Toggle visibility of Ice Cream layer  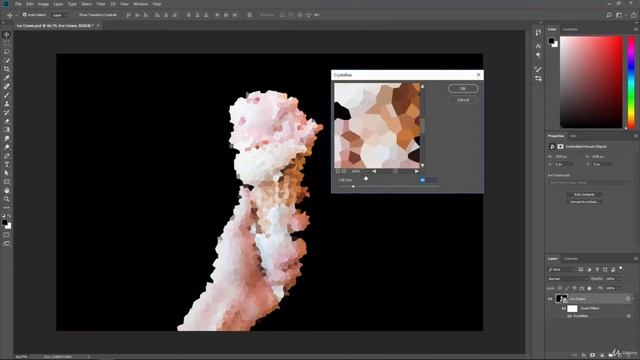550,299
